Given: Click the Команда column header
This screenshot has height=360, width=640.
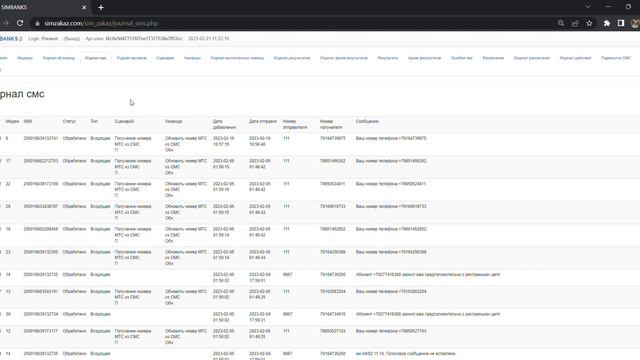Looking at the screenshot, I should tap(173, 121).
